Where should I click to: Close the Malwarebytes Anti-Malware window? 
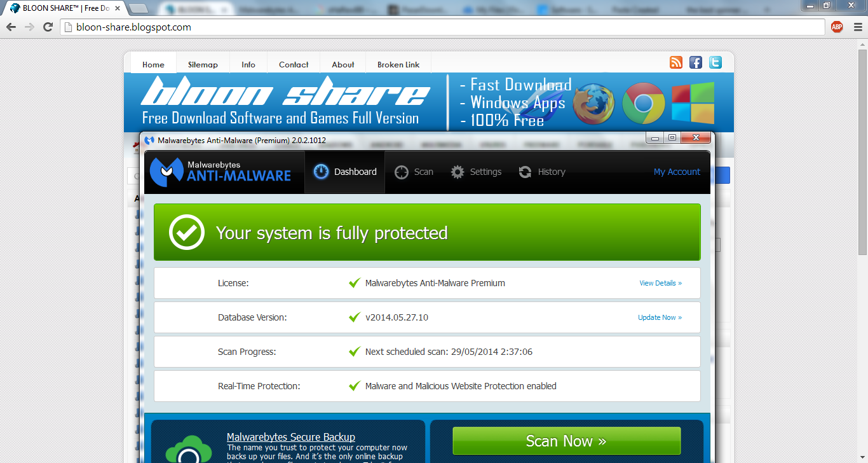pos(696,137)
